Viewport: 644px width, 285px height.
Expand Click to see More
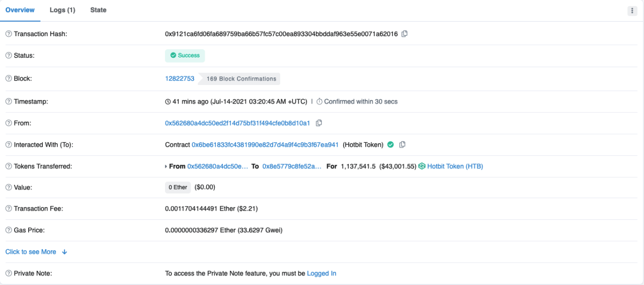click(x=36, y=252)
